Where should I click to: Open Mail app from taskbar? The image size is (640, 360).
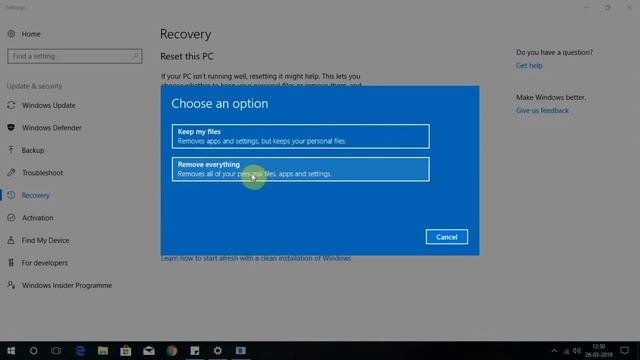[x=149, y=351]
